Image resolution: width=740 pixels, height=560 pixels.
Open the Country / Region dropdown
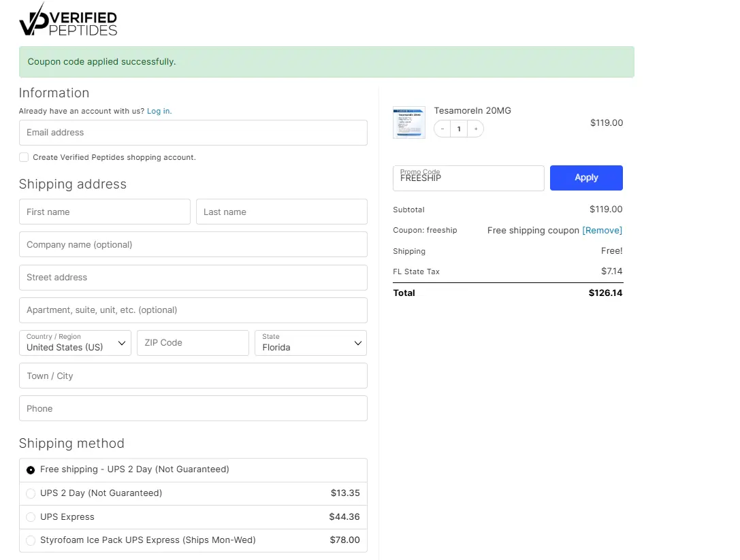(75, 343)
